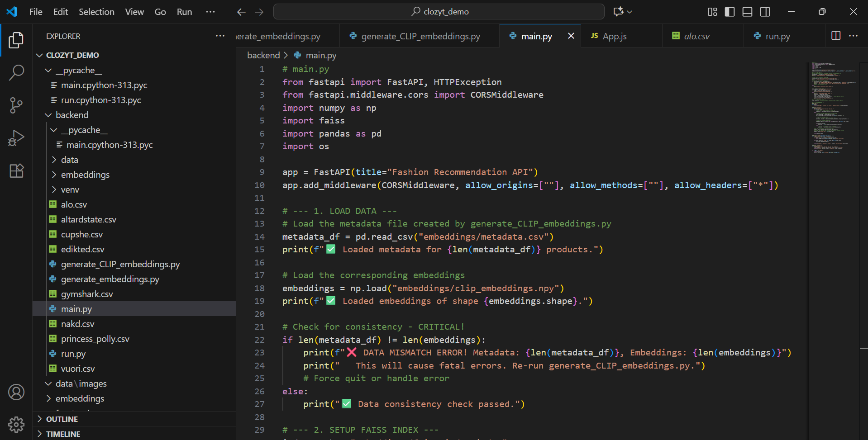The image size is (868, 440).
Task: Open gymshark.csv from the explorer
Action: 87,294
